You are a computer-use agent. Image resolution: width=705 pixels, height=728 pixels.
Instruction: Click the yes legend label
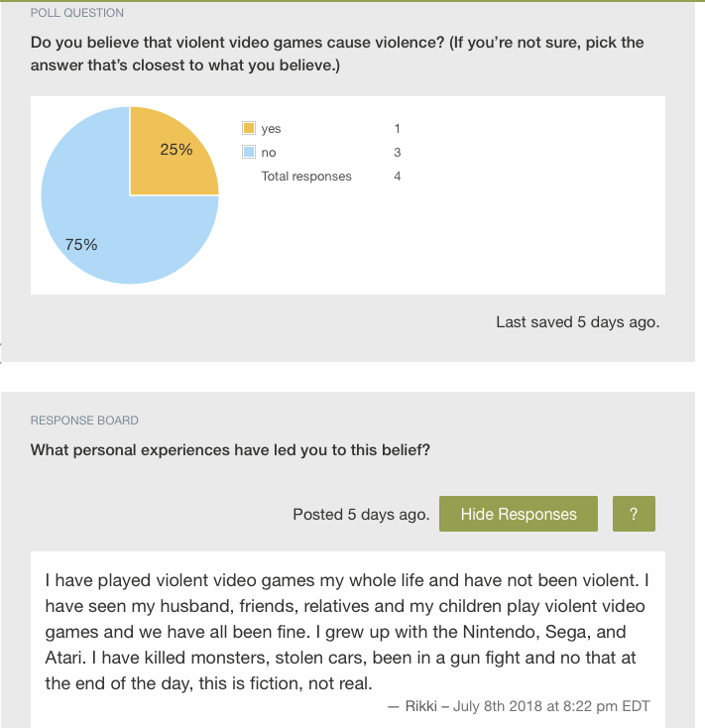pos(271,129)
